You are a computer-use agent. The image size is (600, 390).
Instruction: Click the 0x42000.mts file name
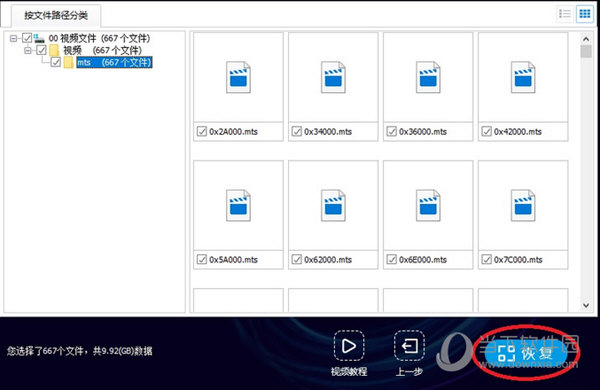pyautogui.click(x=518, y=132)
